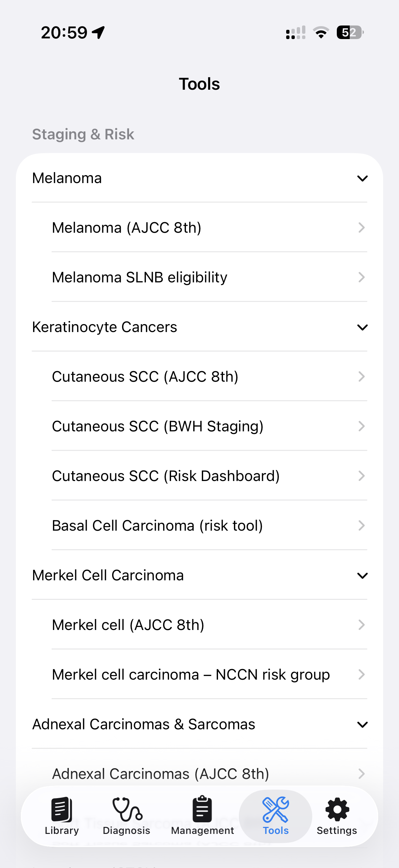Tap the arrow next to Cutaneous SCC (BWH Staging)

361,426
